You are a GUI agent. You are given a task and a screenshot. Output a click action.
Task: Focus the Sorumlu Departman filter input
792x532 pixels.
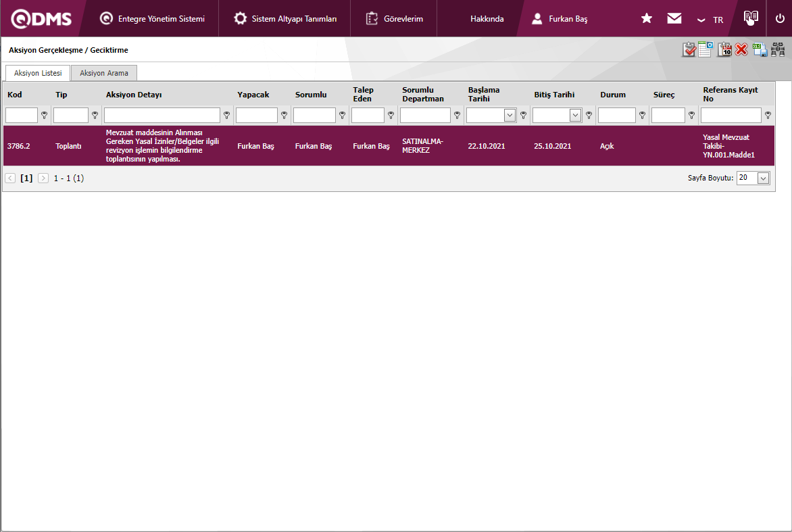pos(425,115)
